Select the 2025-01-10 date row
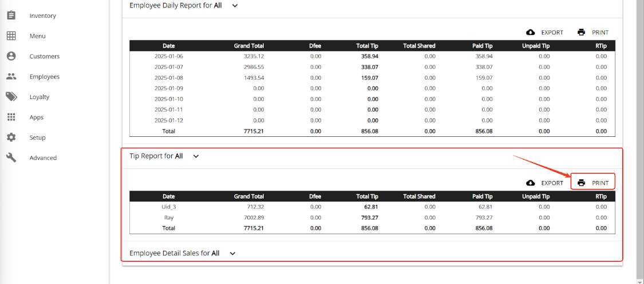This screenshot has width=644, height=284. [372, 99]
